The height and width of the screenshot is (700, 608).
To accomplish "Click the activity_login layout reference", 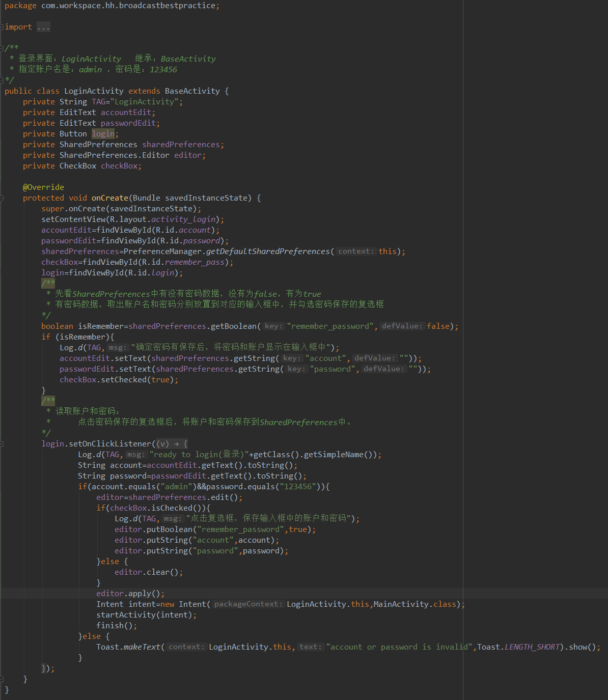I will click(x=183, y=219).
